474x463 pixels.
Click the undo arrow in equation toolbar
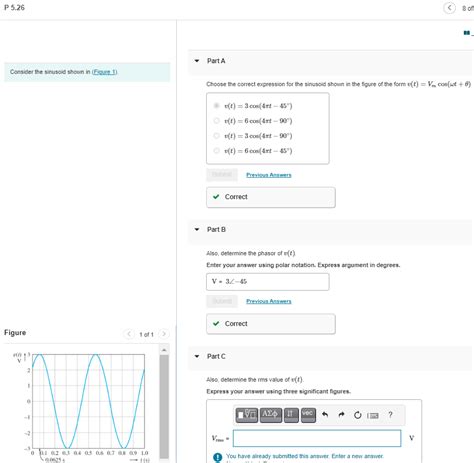325,415
